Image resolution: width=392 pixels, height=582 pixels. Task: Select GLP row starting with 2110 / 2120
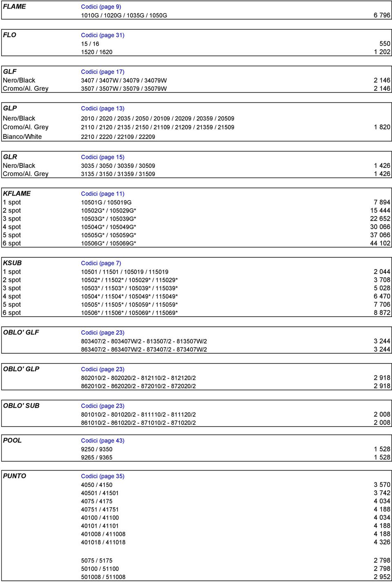[157, 127]
